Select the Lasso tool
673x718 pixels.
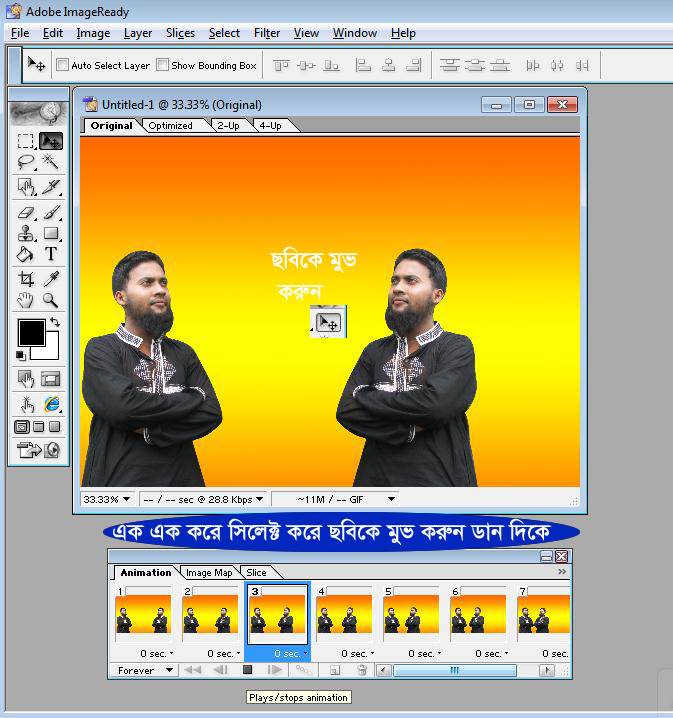click(x=26, y=162)
